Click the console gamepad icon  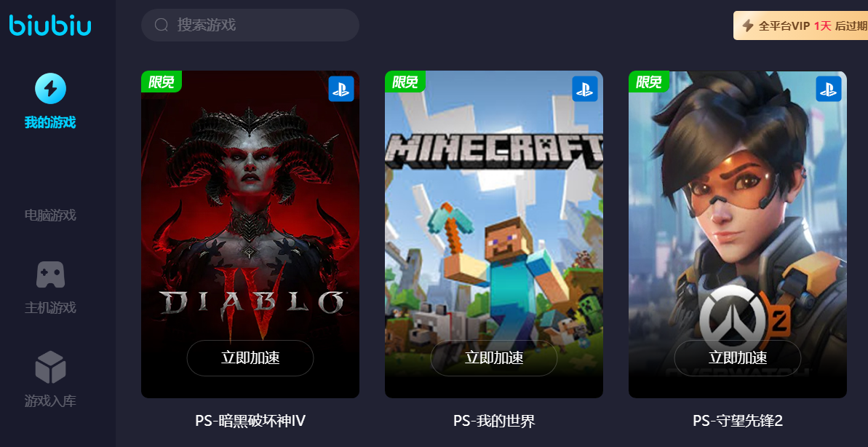pyautogui.click(x=50, y=274)
